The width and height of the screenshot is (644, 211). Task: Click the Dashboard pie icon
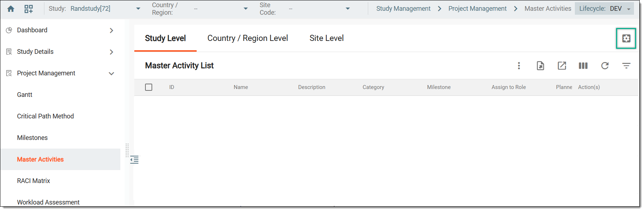9,30
